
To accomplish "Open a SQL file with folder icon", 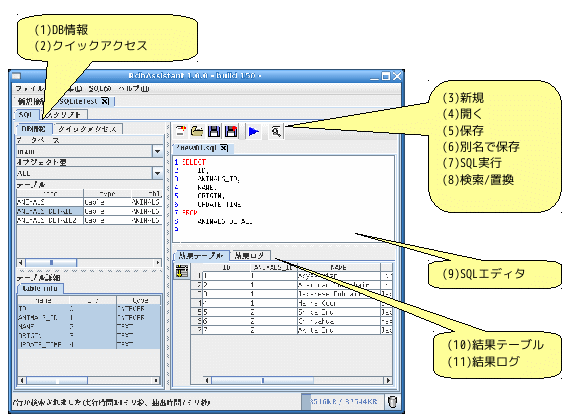I will click(197, 131).
